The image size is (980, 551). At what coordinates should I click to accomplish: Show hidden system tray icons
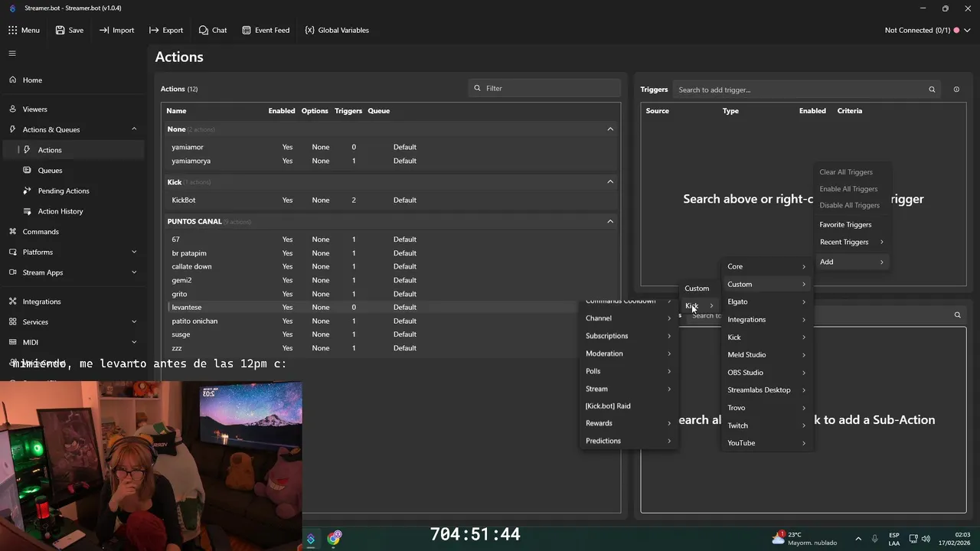[858, 539]
